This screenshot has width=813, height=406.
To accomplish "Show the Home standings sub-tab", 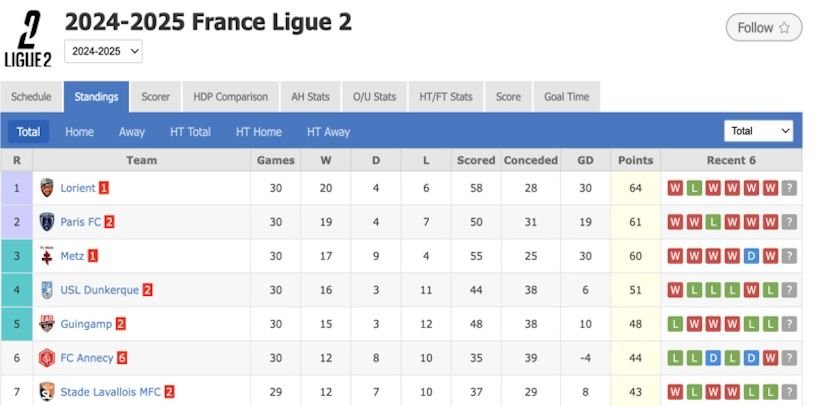I will pos(79,131).
